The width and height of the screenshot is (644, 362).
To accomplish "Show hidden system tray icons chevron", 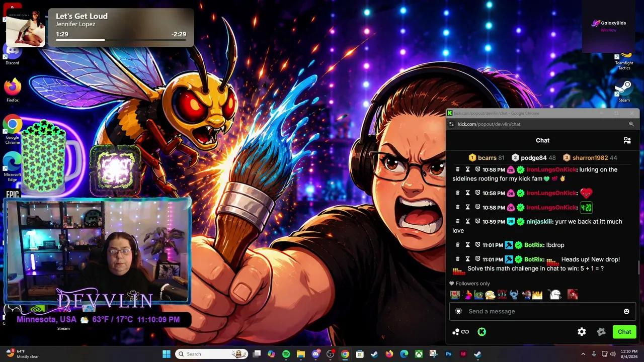I will click(x=583, y=354).
